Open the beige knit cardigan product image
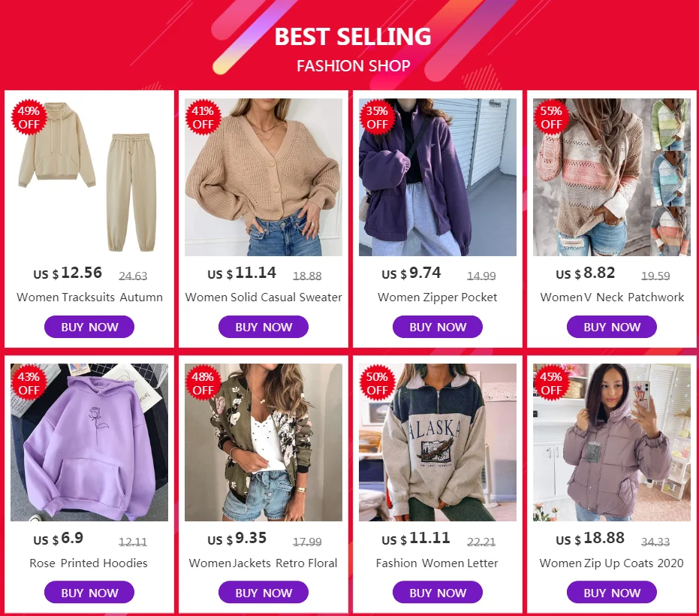 [x=264, y=177]
